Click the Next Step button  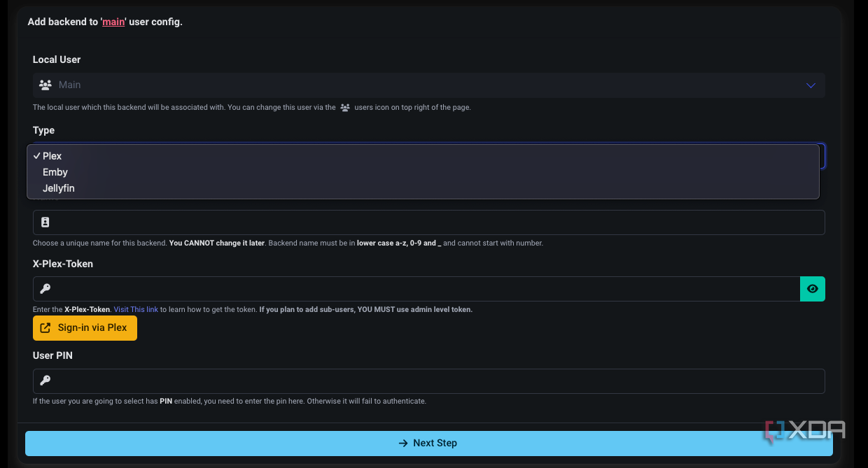click(x=428, y=444)
